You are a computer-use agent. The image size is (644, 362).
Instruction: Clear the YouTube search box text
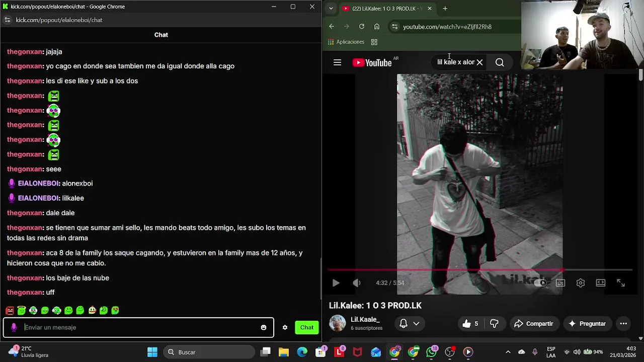coord(479,62)
